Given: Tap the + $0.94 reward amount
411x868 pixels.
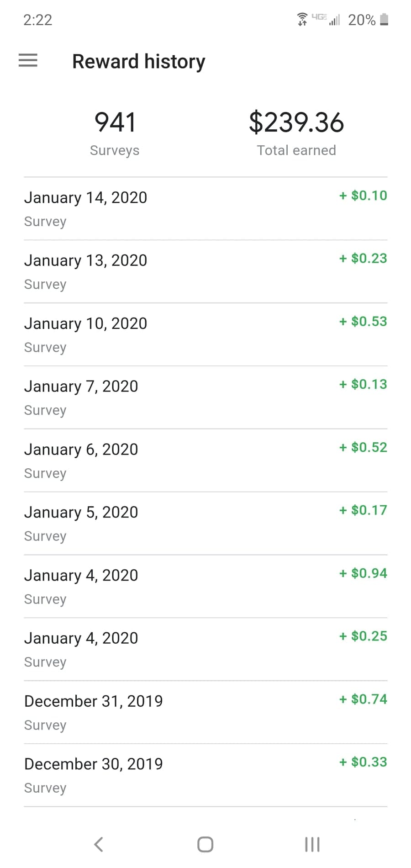Looking at the screenshot, I should (364, 573).
